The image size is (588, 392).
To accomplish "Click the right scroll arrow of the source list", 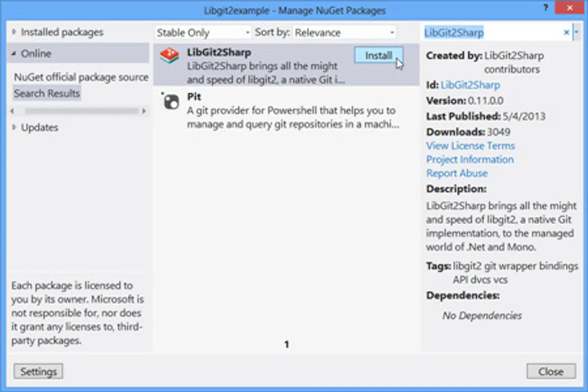I will tap(144, 111).
